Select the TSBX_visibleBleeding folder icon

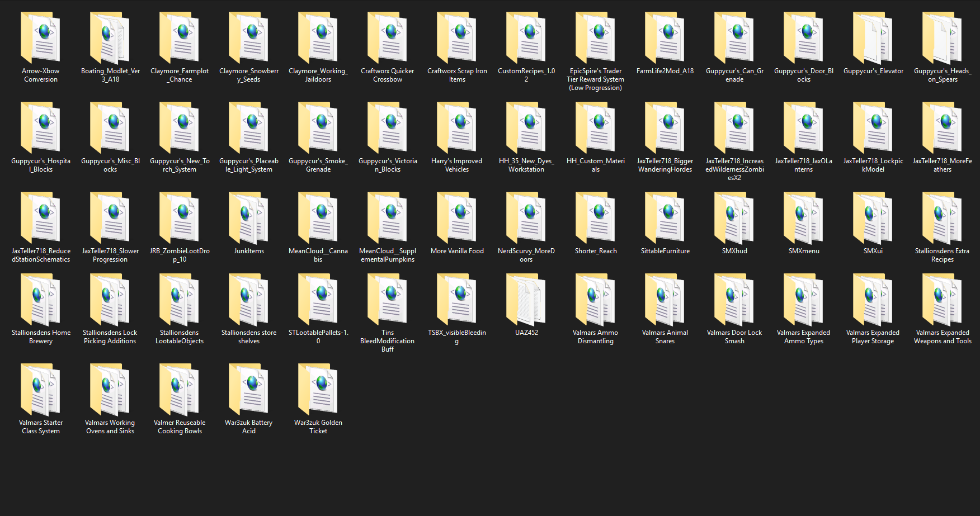(x=457, y=300)
